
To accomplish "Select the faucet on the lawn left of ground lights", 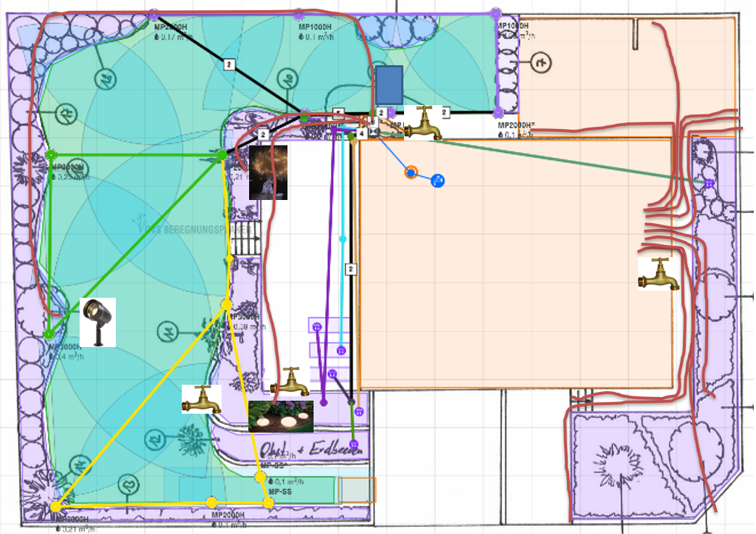I will tap(201, 399).
